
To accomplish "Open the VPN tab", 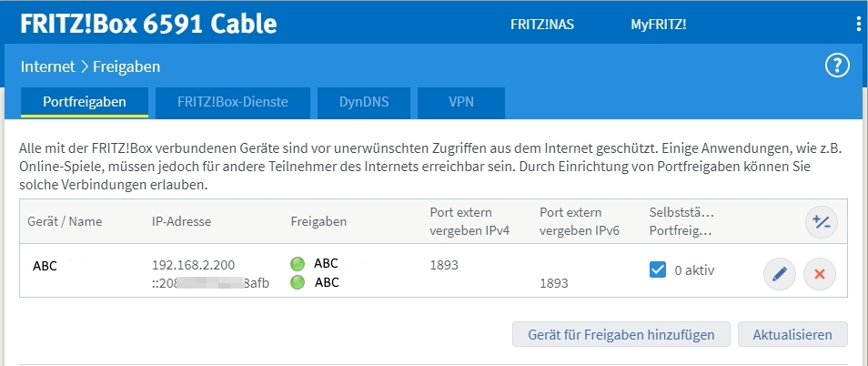I will point(461,102).
